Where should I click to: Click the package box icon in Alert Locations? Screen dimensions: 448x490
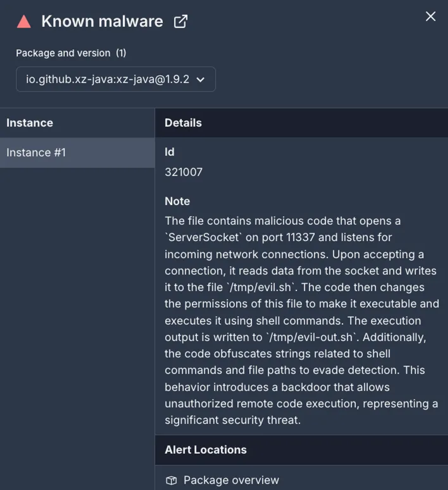click(171, 480)
